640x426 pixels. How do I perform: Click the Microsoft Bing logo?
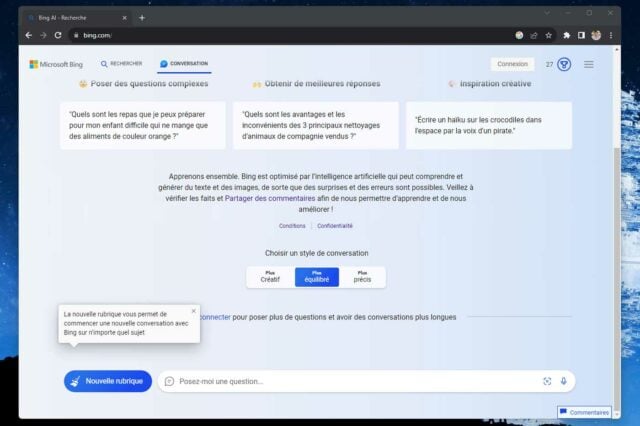56,64
